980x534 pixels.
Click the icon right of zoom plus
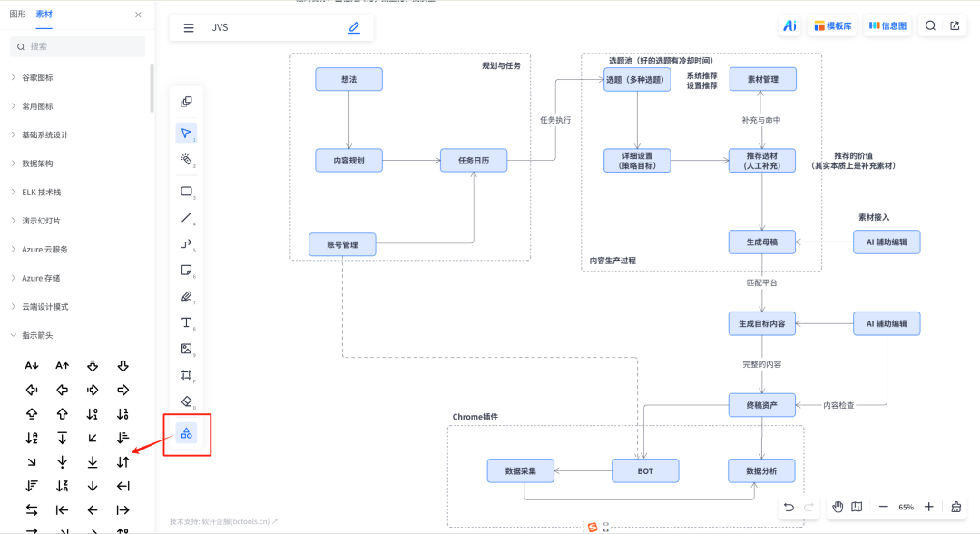click(956, 507)
